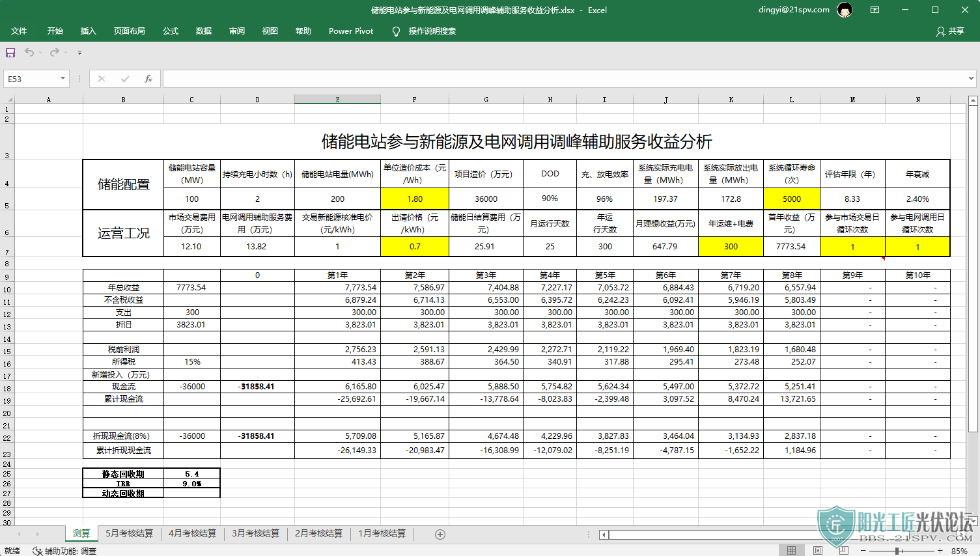Open the 4月考核结算 sheet tab
This screenshot has height=556, width=980.
coord(193,534)
